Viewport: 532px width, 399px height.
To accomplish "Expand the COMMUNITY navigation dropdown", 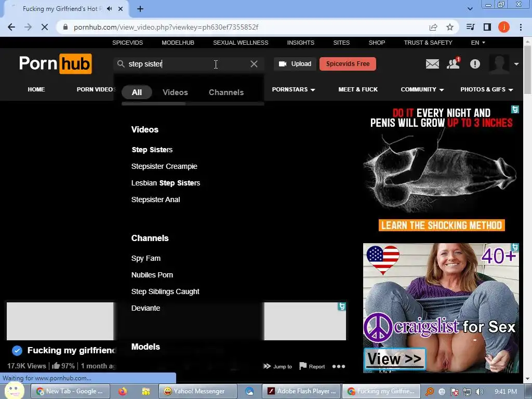I will pos(422,89).
